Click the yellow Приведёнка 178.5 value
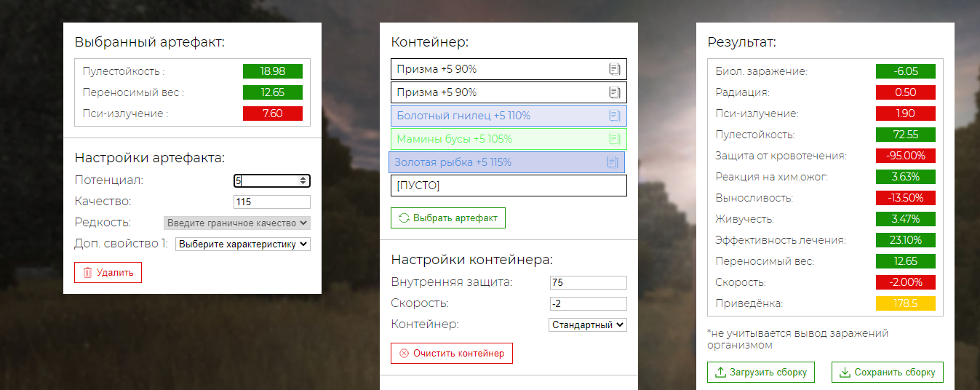Image resolution: width=980 pixels, height=390 pixels. 905,303
